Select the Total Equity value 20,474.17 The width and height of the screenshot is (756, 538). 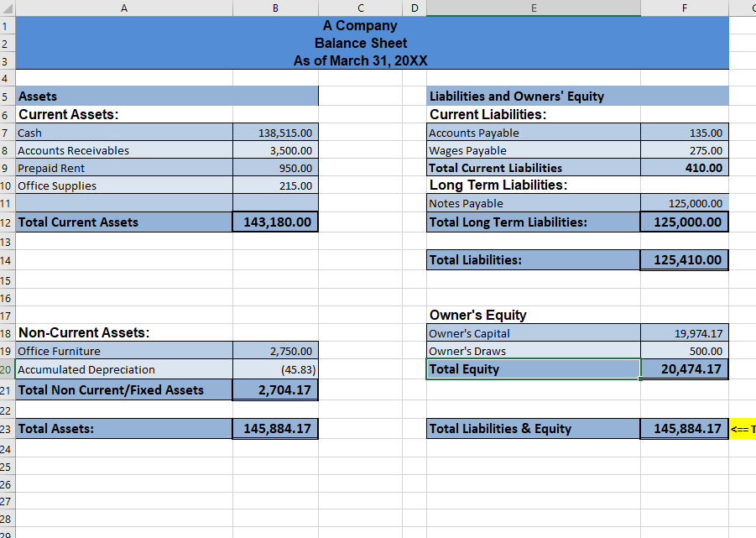(x=684, y=368)
